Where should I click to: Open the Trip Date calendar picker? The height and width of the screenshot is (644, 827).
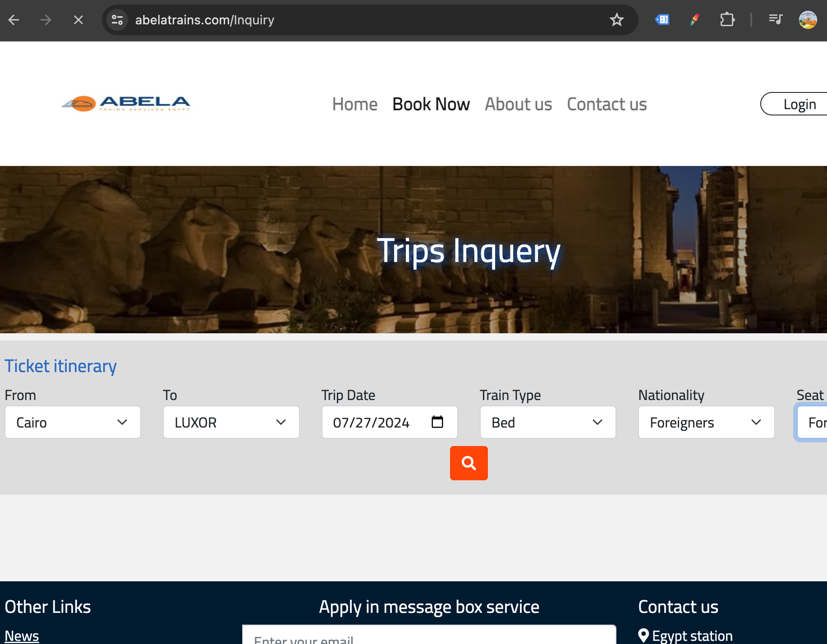[x=436, y=422]
